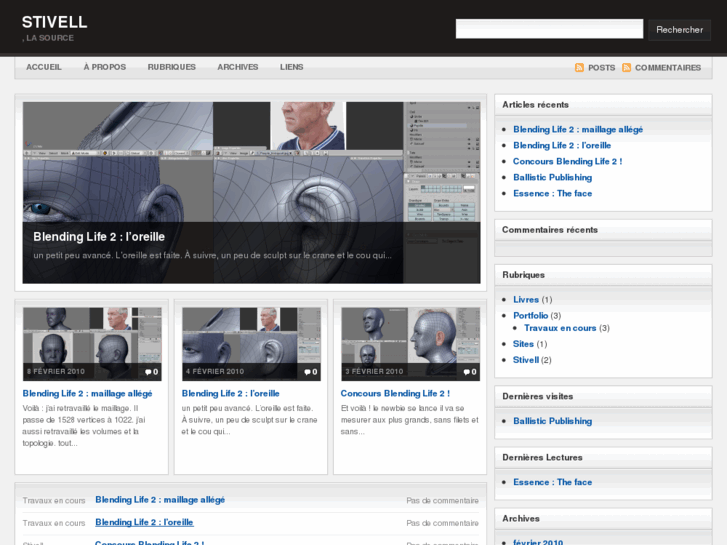Open card title Concours Blending Life 2 !
Image resolution: width=727 pixels, height=545 pixels.
pyautogui.click(x=395, y=394)
